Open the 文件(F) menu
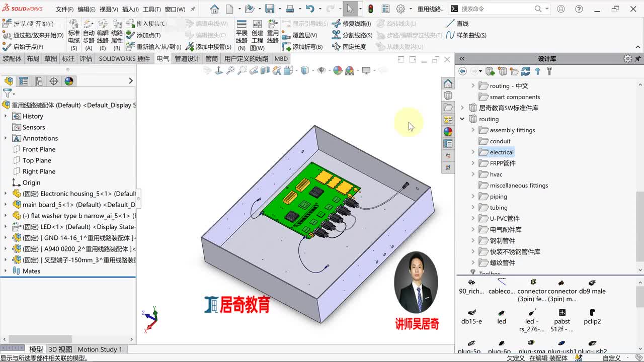 coord(64,10)
